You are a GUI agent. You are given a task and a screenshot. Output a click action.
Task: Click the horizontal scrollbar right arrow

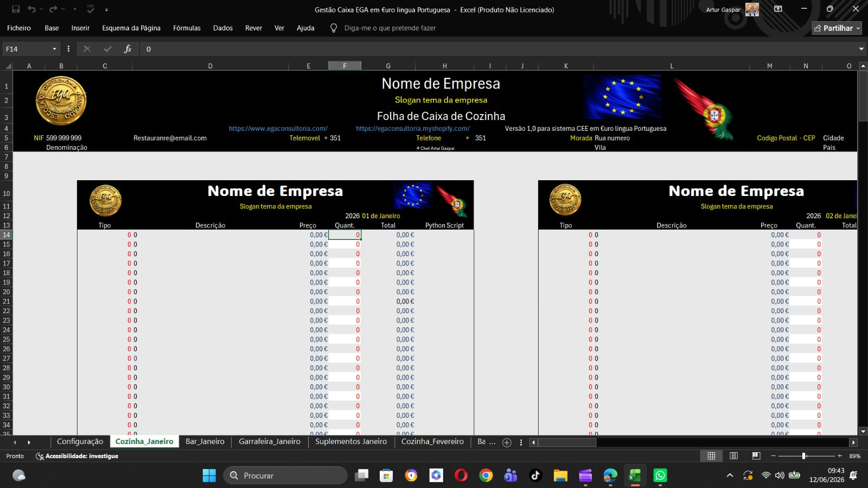tap(853, 442)
